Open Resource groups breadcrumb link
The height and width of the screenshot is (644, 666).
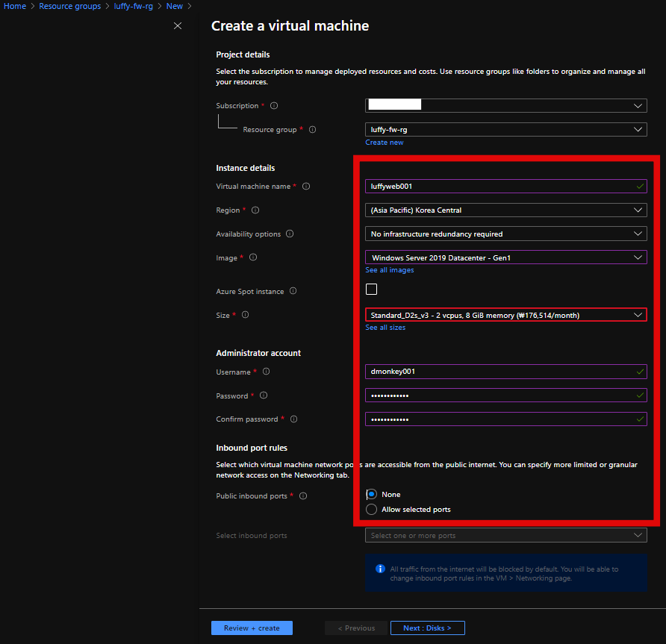[70, 7]
